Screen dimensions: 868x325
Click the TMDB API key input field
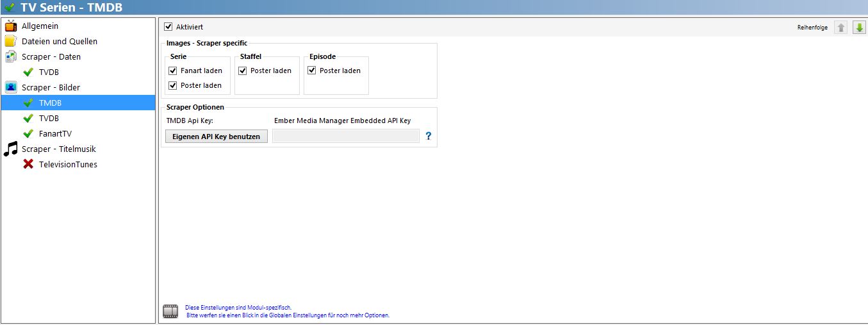pyautogui.click(x=346, y=136)
